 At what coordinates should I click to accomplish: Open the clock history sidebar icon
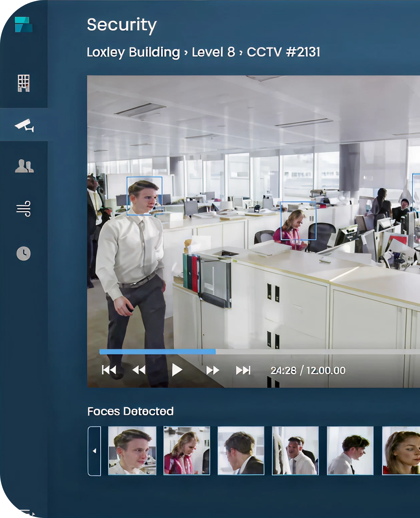24,253
